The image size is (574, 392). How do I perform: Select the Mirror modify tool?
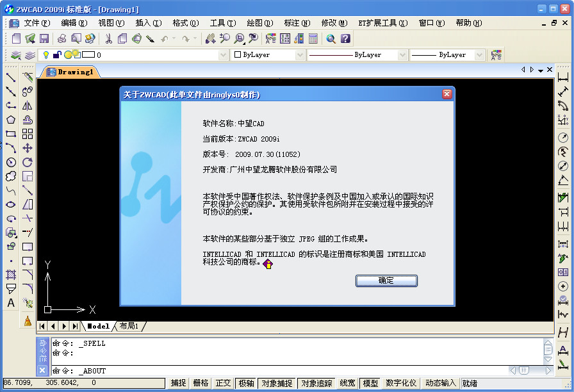28,106
